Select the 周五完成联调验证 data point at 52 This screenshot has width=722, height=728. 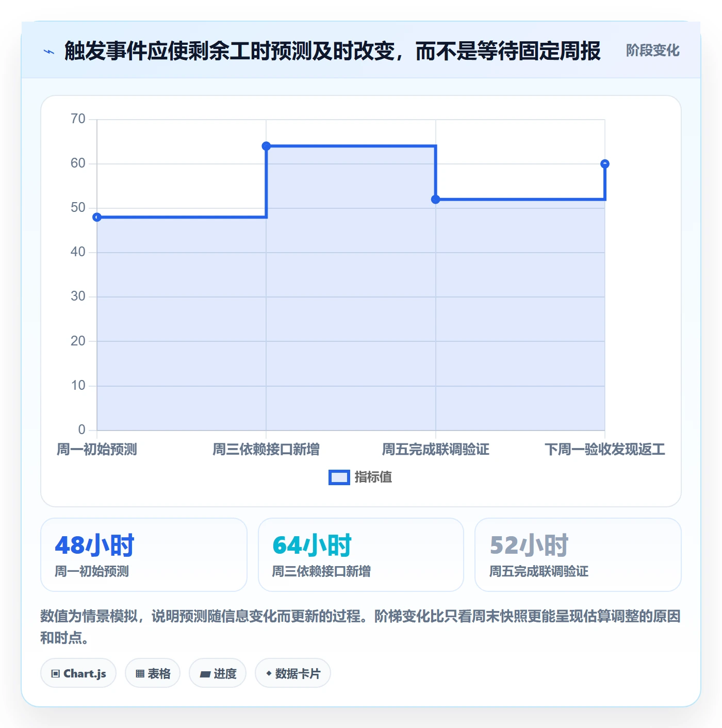436,200
